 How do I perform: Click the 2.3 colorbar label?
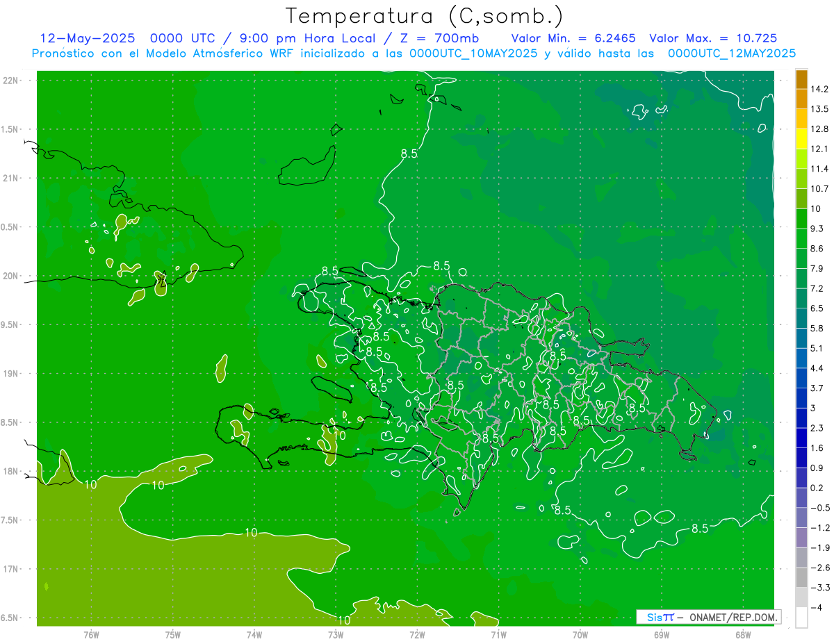pos(817,428)
